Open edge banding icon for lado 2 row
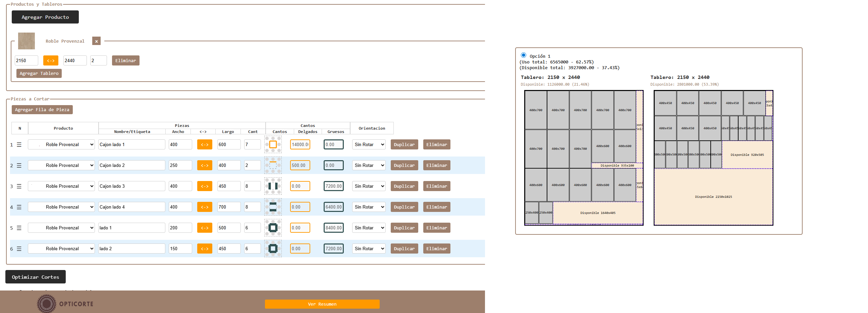 [273, 249]
